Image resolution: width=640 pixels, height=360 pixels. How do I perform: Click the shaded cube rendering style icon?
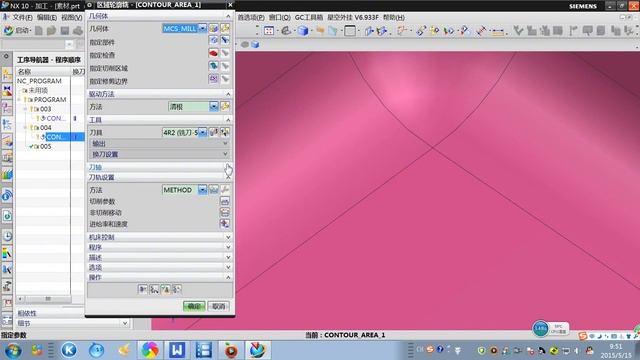point(303,31)
